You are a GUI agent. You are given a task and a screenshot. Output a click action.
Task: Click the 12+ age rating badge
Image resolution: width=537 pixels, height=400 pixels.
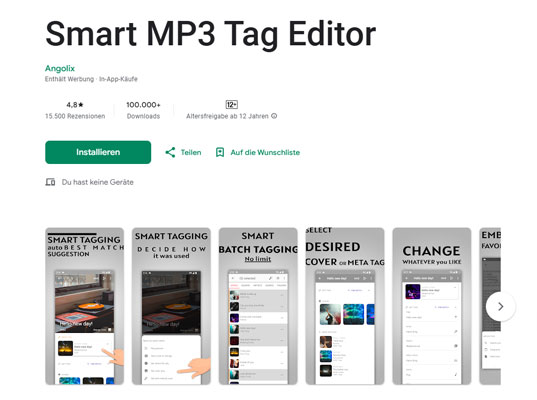pos(232,104)
